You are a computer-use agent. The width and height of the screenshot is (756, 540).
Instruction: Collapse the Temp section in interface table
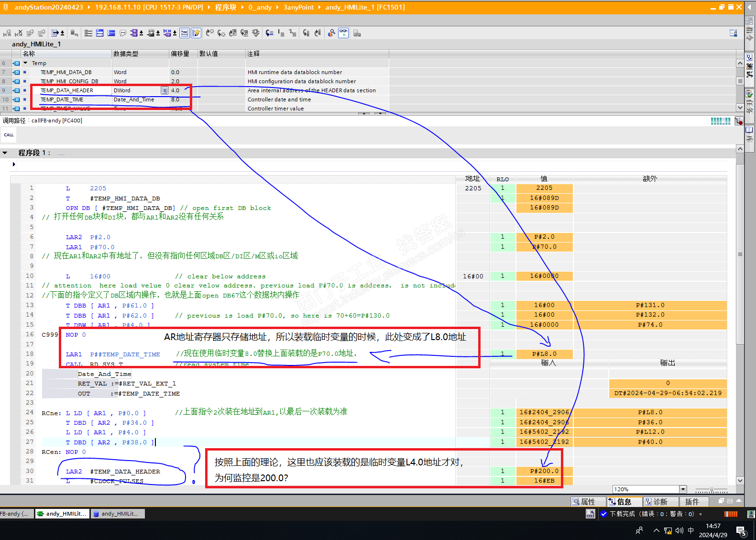coord(25,63)
